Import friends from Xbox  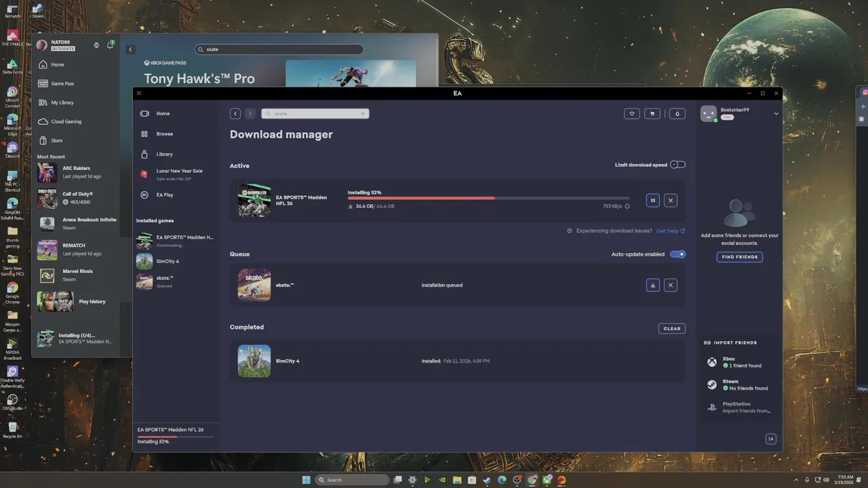point(739,362)
